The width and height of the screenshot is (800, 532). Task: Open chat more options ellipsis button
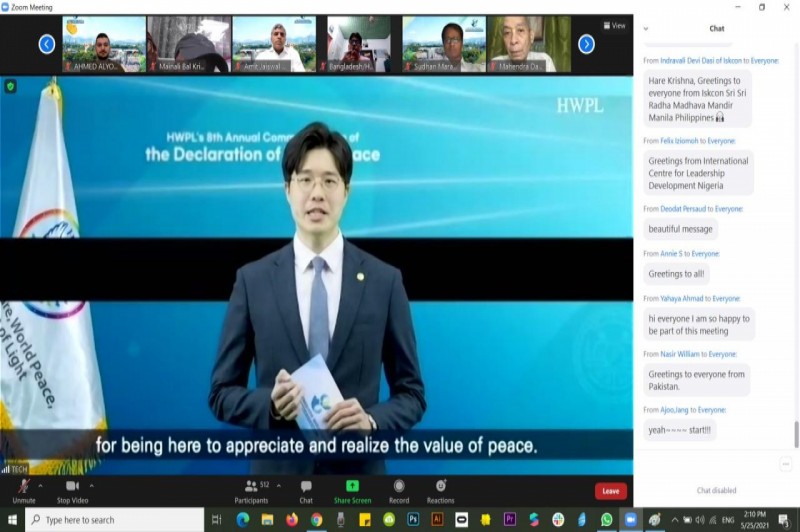tap(786, 464)
